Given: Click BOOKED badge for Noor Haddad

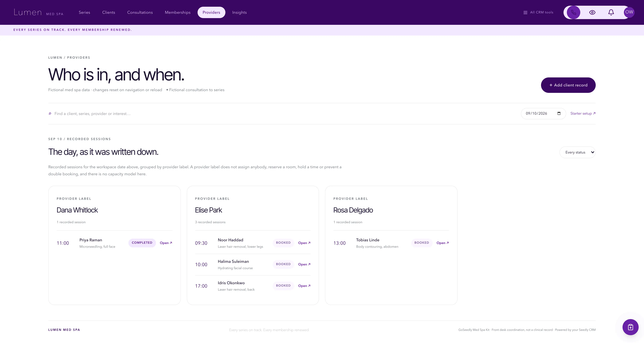Looking at the screenshot, I should click(283, 243).
